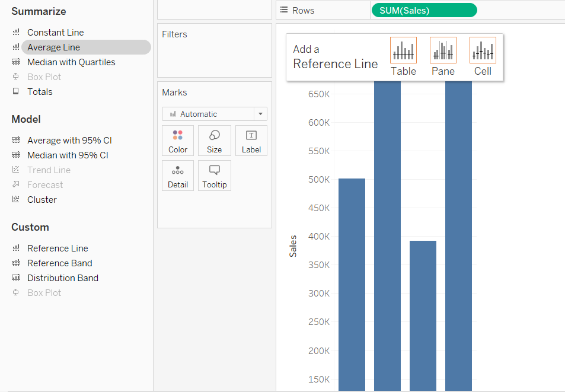Open the Color marks card
This screenshot has width=565, height=392.
178,141
